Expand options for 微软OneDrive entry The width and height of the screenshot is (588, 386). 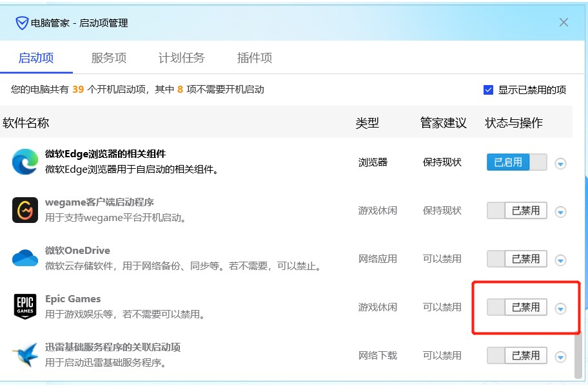point(560,258)
